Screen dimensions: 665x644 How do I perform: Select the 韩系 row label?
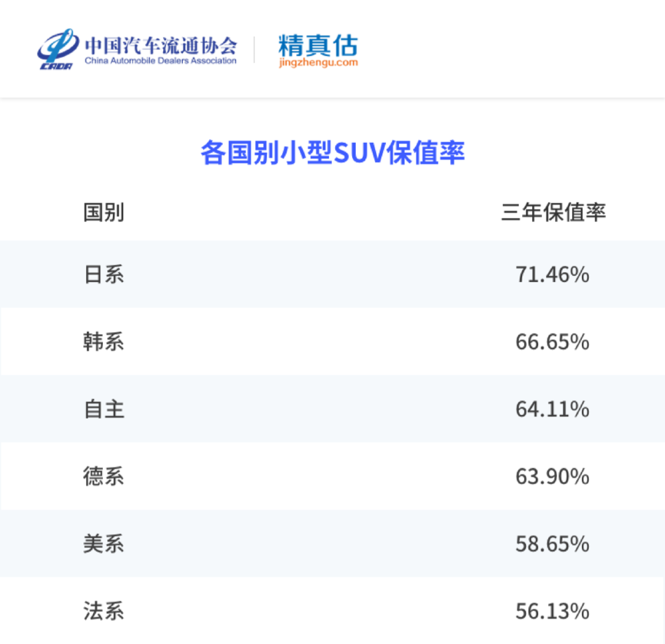[103, 342]
